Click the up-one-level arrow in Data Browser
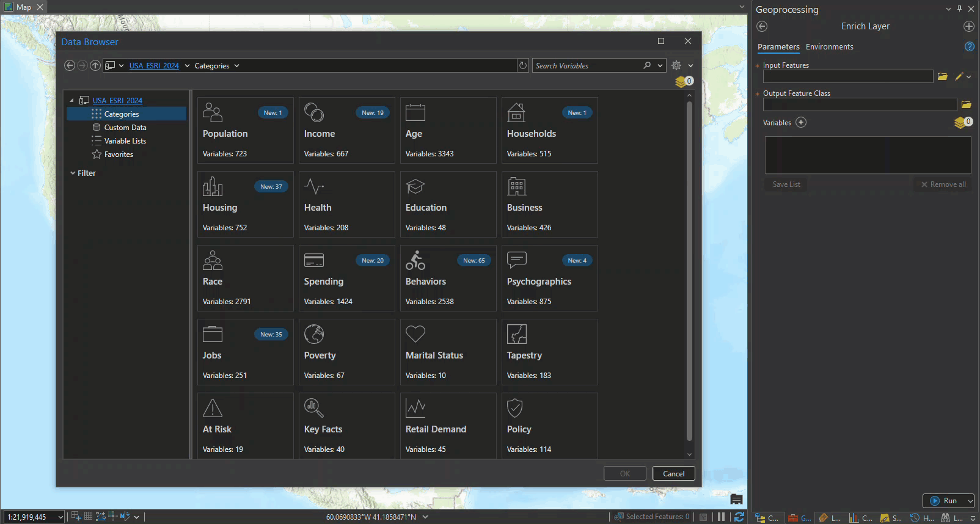This screenshot has height=524, width=980. (x=95, y=65)
